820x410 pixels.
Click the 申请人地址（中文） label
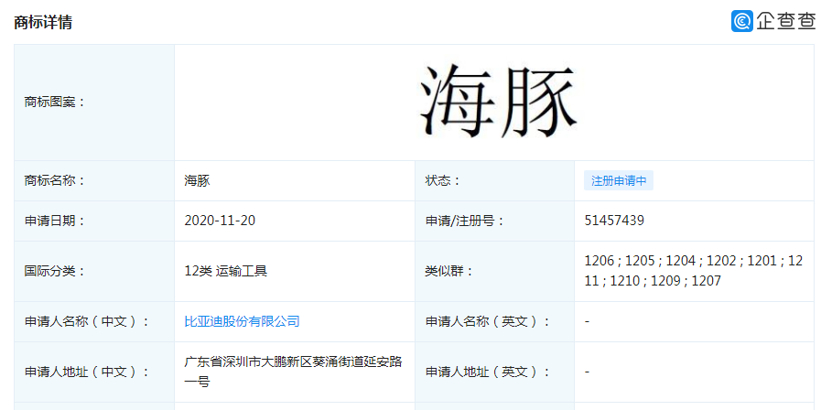(x=86, y=372)
